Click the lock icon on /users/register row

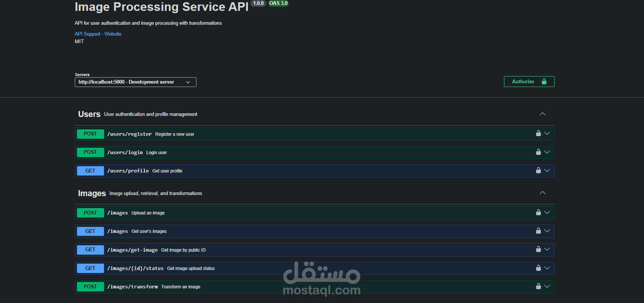538,133
